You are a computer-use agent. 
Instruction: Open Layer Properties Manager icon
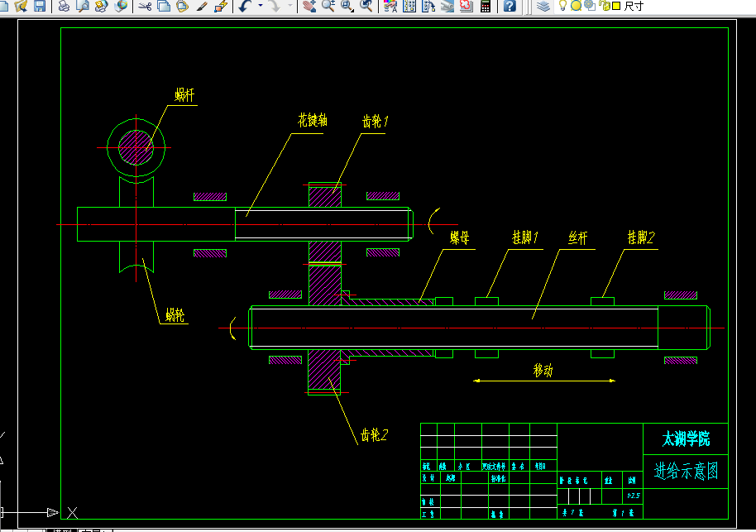click(x=543, y=6)
